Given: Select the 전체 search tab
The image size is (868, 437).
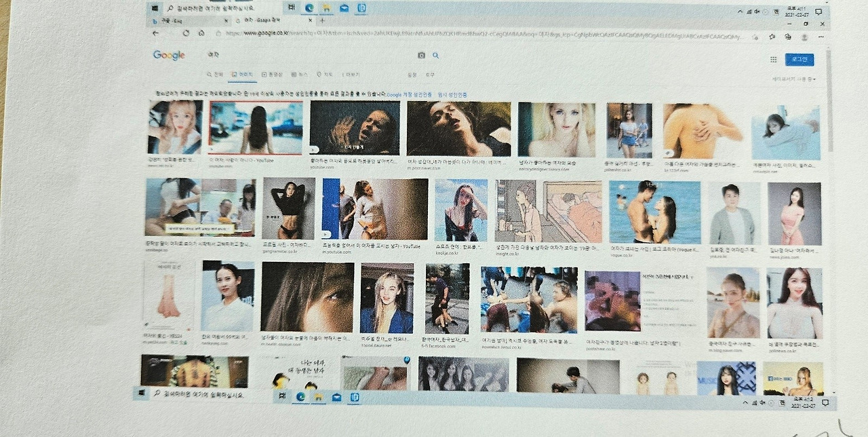Looking at the screenshot, I should pos(215,74).
